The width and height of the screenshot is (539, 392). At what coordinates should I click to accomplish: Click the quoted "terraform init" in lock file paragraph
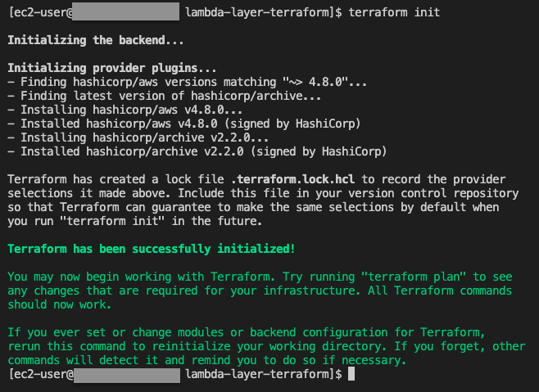point(111,221)
